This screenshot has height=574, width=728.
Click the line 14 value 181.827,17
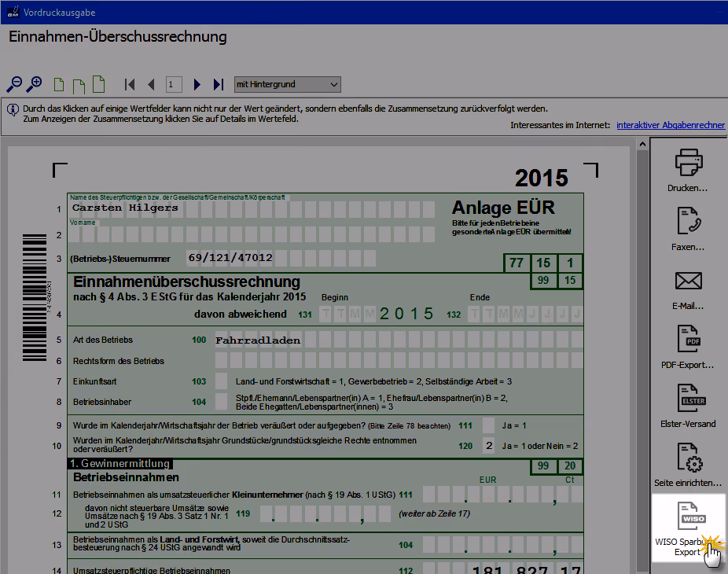(x=526, y=570)
